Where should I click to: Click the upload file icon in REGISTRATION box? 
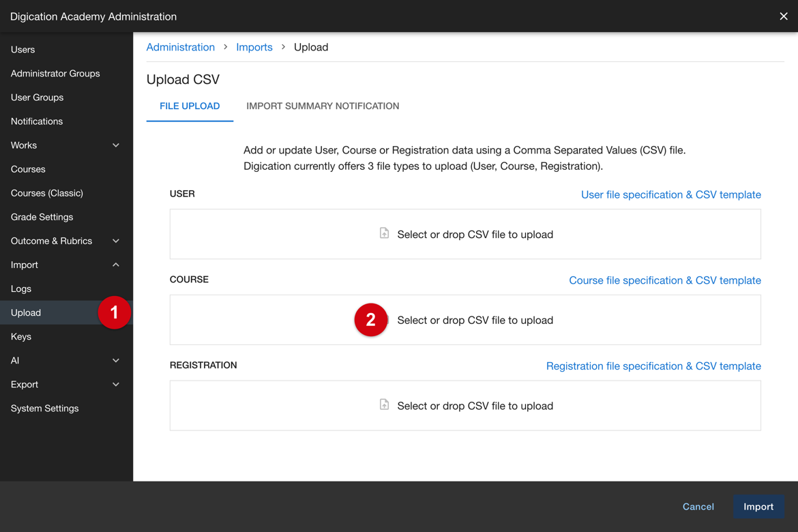pos(384,404)
